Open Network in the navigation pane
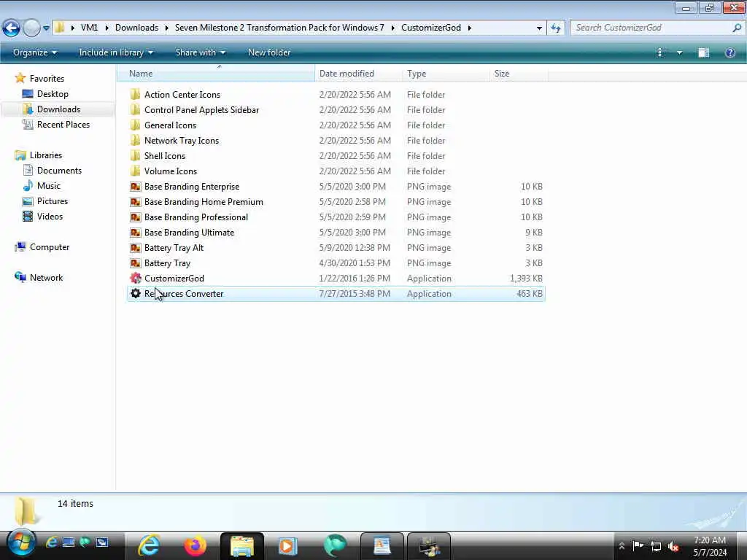747x560 pixels. click(46, 278)
